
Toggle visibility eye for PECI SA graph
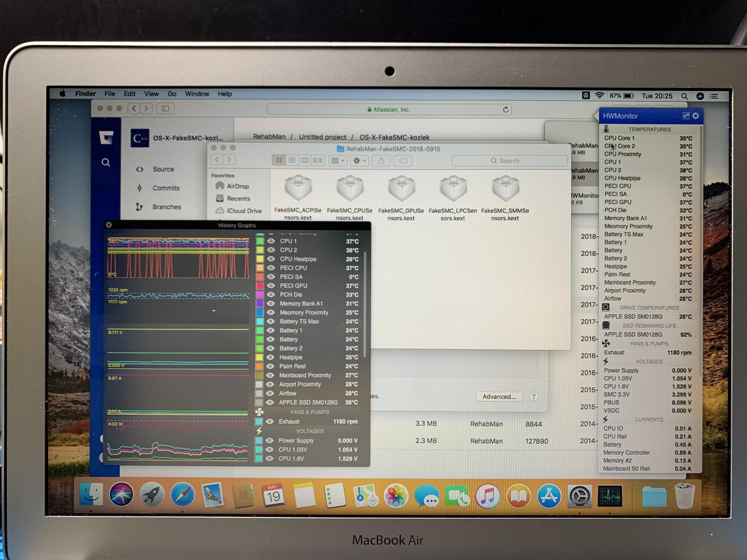click(271, 277)
